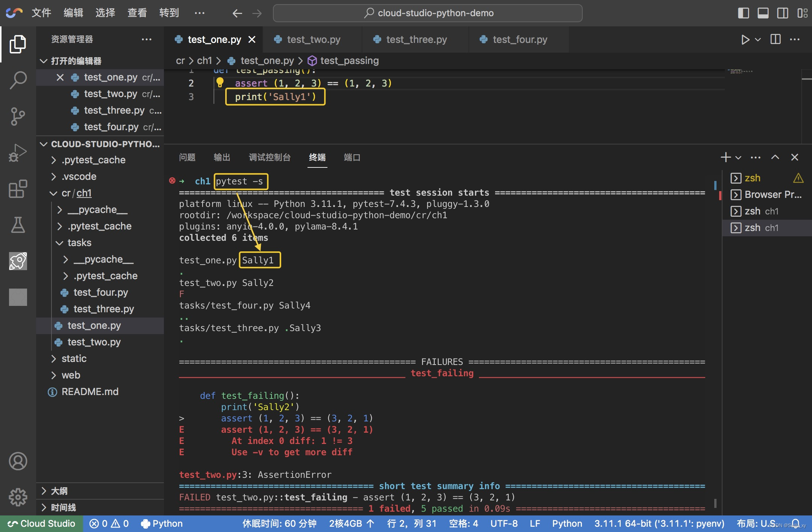812x532 pixels.
Task: Open the Extensions view
Action: tap(18, 188)
